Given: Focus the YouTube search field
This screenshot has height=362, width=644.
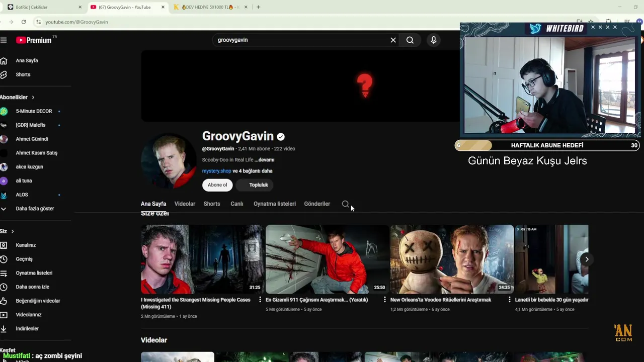Looking at the screenshot, I should pyautogui.click(x=302, y=40).
